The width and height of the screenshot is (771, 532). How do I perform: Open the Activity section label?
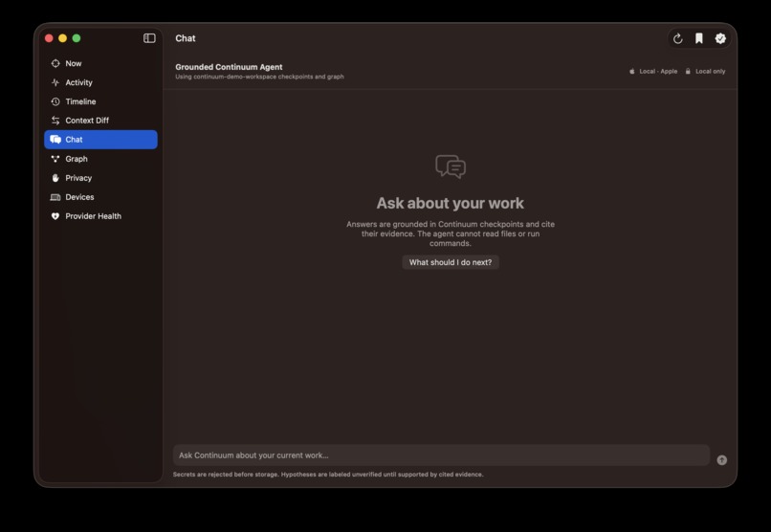pos(79,82)
